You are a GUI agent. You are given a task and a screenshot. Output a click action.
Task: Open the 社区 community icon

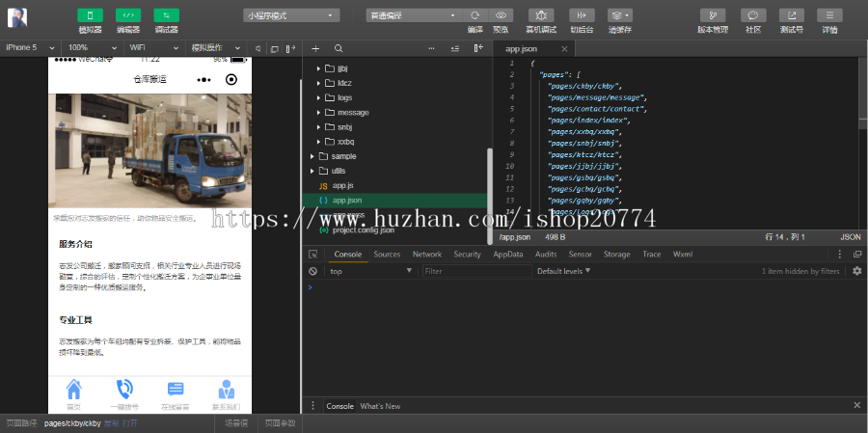[753, 15]
